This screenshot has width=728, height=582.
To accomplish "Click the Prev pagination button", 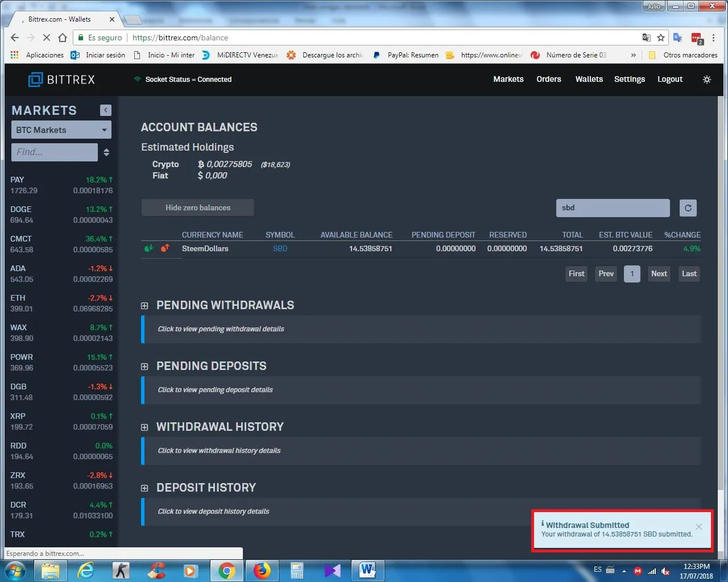I will click(606, 274).
